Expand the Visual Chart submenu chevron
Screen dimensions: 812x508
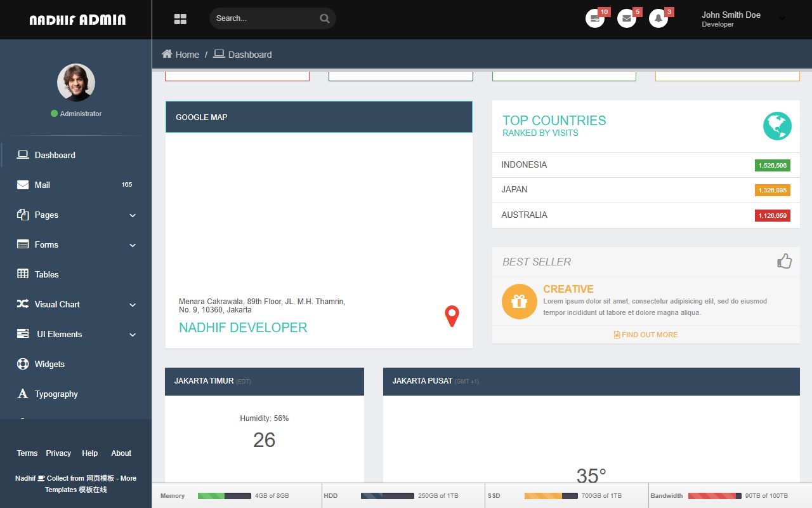(133, 305)
